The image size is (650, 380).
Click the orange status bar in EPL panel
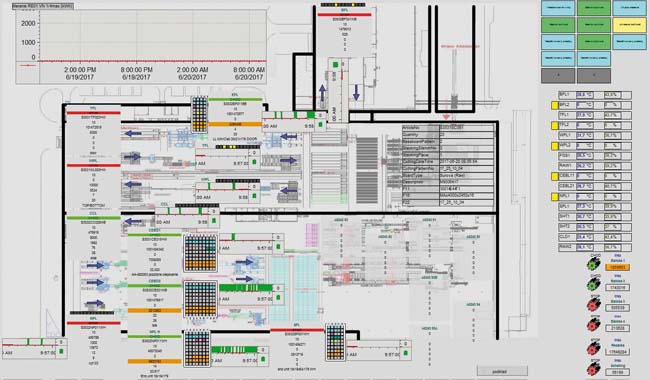coord(235,124)
